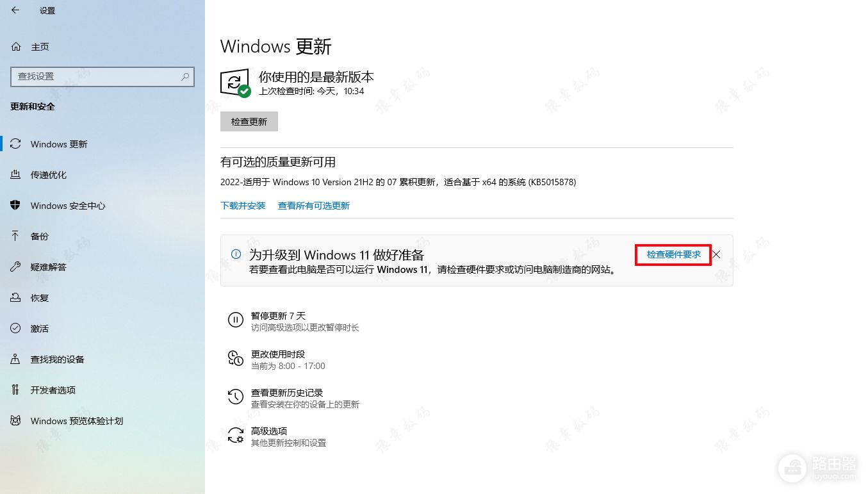Click the 检查更新 button

[x=249, y=121]
